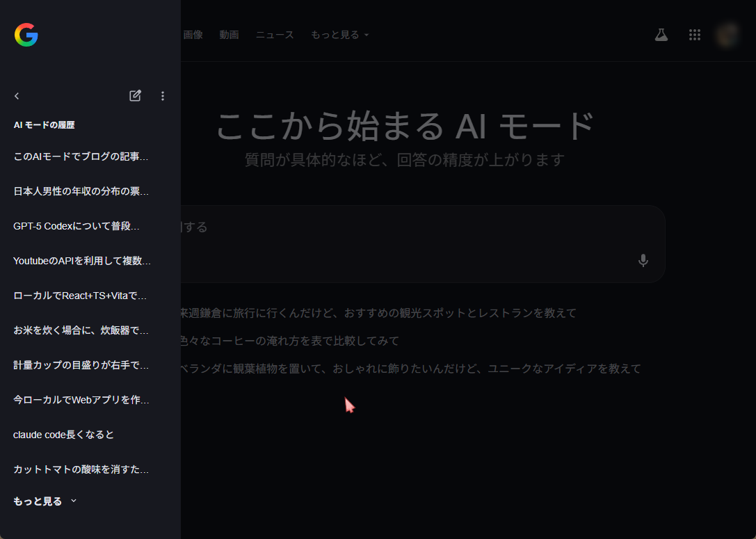The width and height of the screenshot is (756, 539).
Task: Open the sidebar three-dot options menu
Action: point(163,96)
